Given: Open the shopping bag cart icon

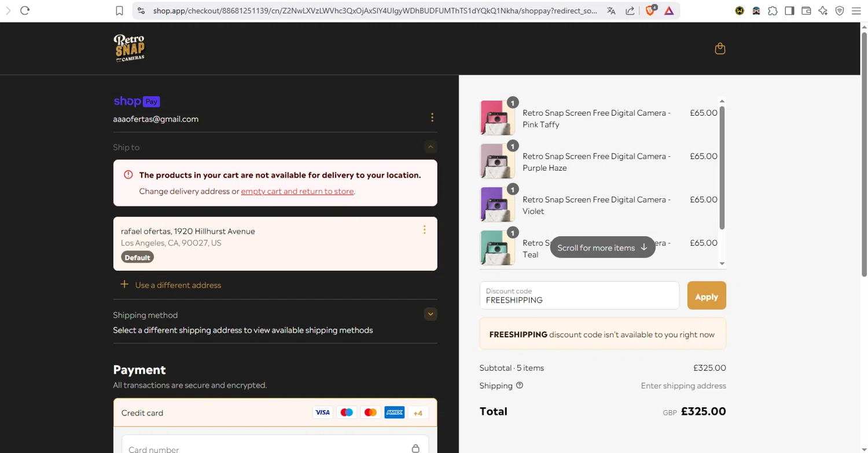Looking at the screenshot, I should 720,49.
